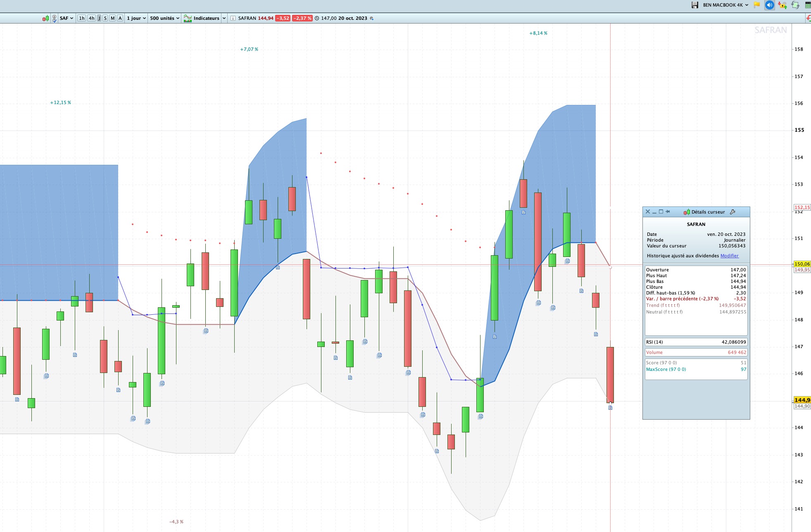Click the green sync arrows icon

pos(795,5)
